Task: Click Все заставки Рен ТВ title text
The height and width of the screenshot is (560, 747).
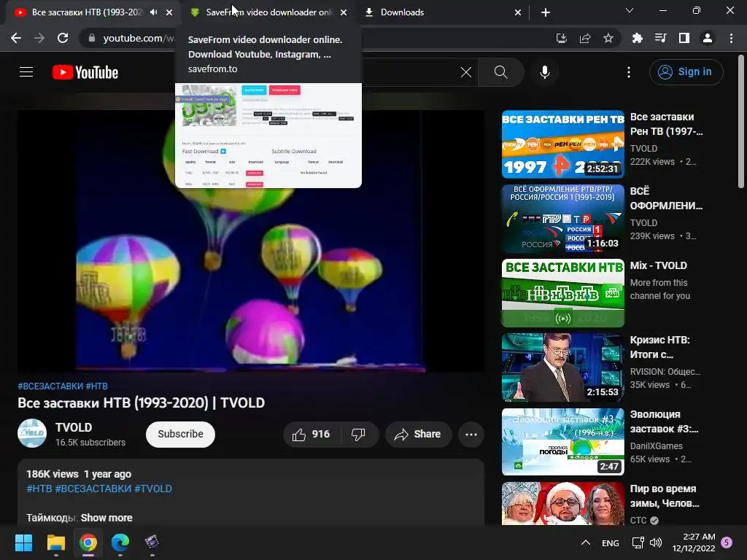Action: 666,124
